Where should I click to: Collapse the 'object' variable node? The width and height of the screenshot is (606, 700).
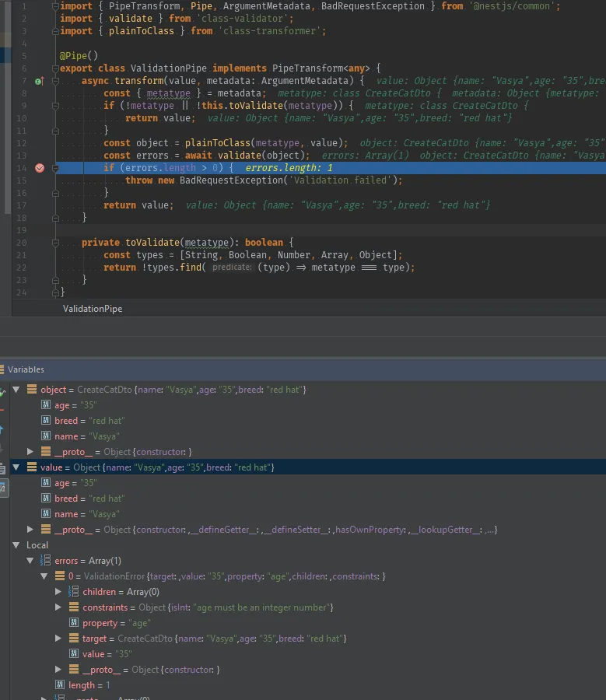(17, 390)
